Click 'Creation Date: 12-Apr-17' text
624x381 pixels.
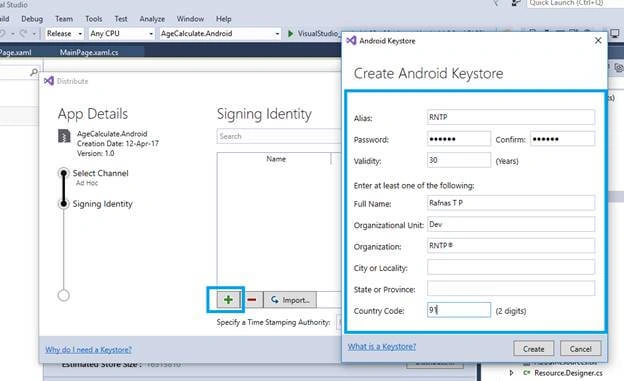click(x=118, y=144)
